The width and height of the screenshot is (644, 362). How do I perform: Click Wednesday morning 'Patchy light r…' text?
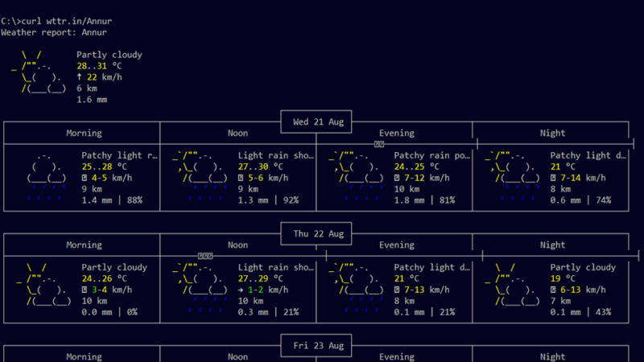119,155
